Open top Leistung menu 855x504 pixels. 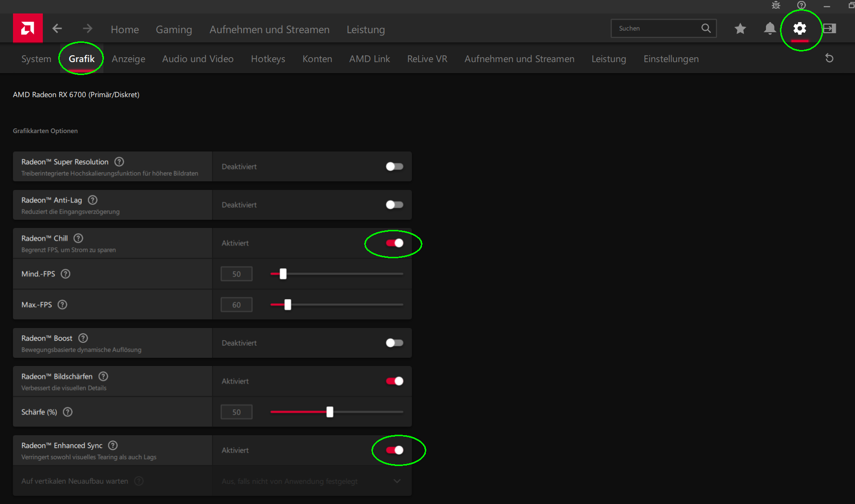pyautogui.click(x=366, y=29)
